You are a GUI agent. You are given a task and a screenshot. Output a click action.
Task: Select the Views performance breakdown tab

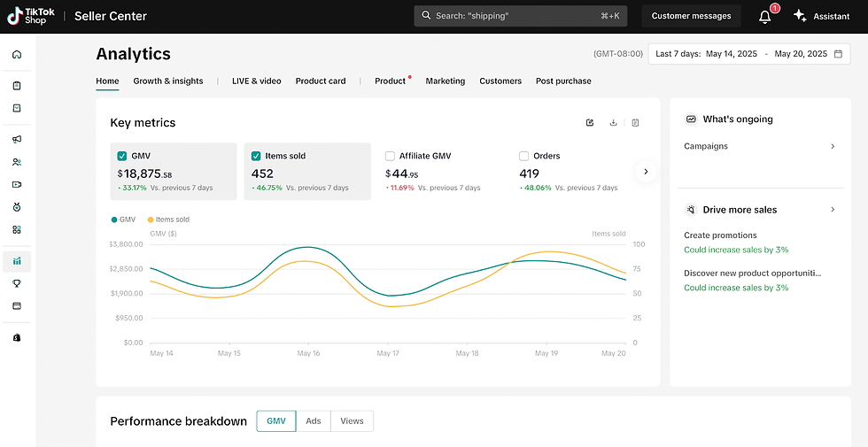pyautogui.click(x=353, y=421)
